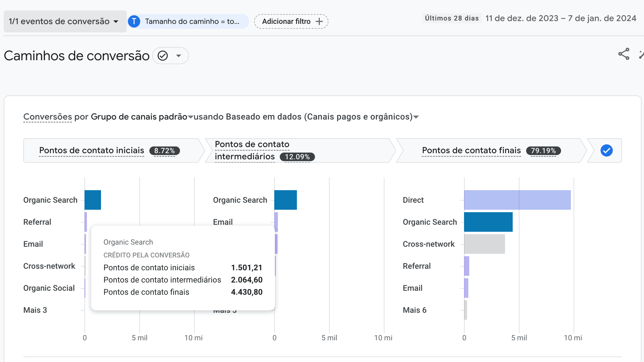Select the Organic Search bar in initial touchpoints
This screenshot has width=644, height=362.
pyautogui.click(x=92, y=200)
